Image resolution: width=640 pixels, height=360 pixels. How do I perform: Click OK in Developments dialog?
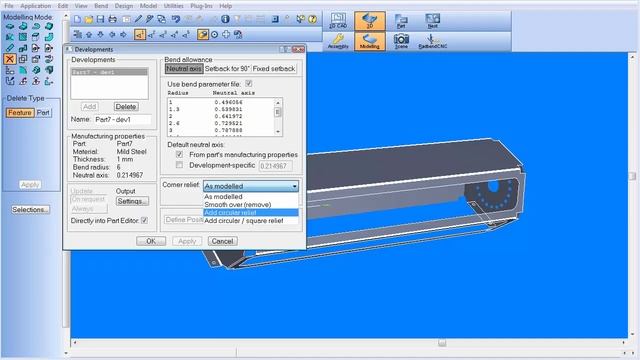[x=151, y=241]
